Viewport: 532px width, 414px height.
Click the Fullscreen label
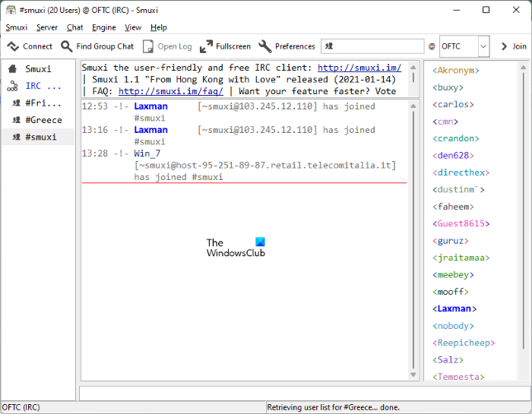tap(233, 46)
